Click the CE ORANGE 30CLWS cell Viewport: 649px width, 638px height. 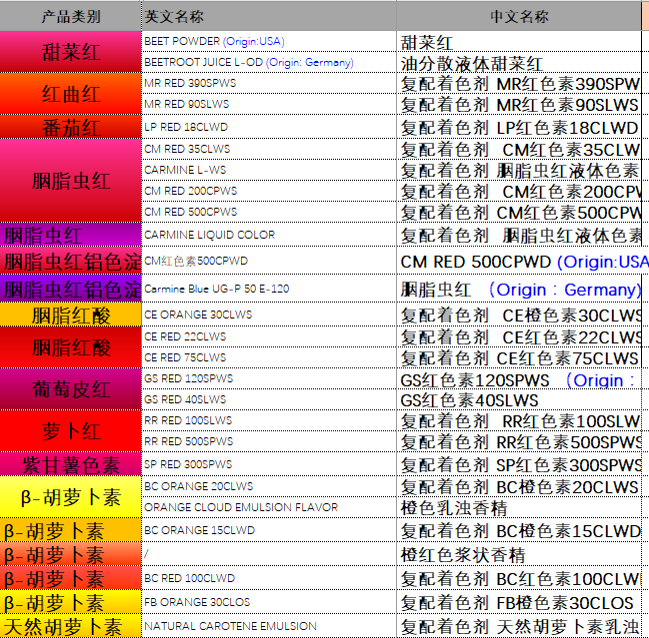coord(269,314)
